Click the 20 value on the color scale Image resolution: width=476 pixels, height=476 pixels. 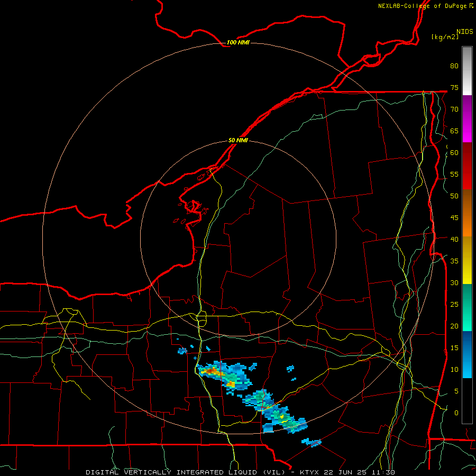click(454, 326)
